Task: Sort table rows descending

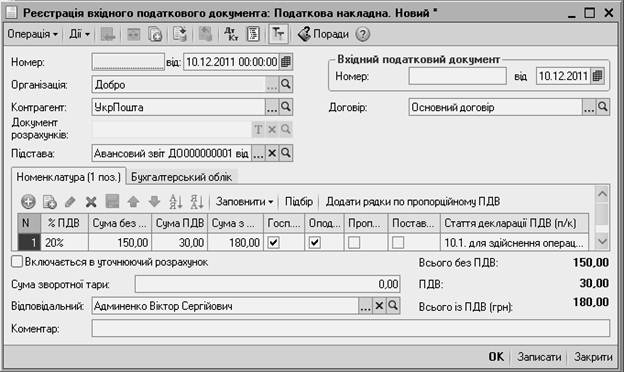Action: pos(197,202)
